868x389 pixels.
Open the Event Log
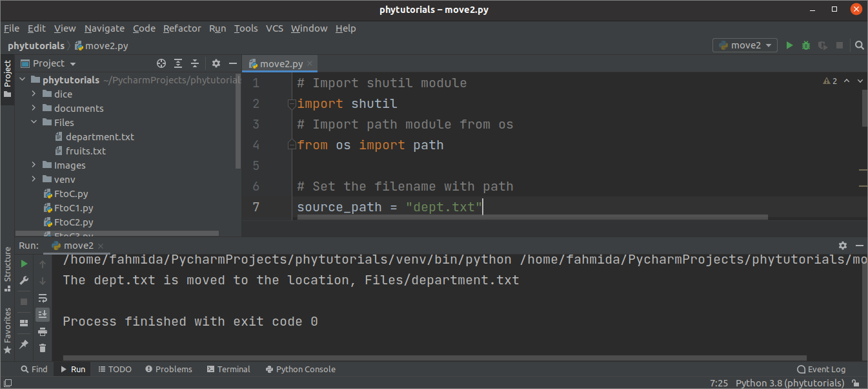821,369
